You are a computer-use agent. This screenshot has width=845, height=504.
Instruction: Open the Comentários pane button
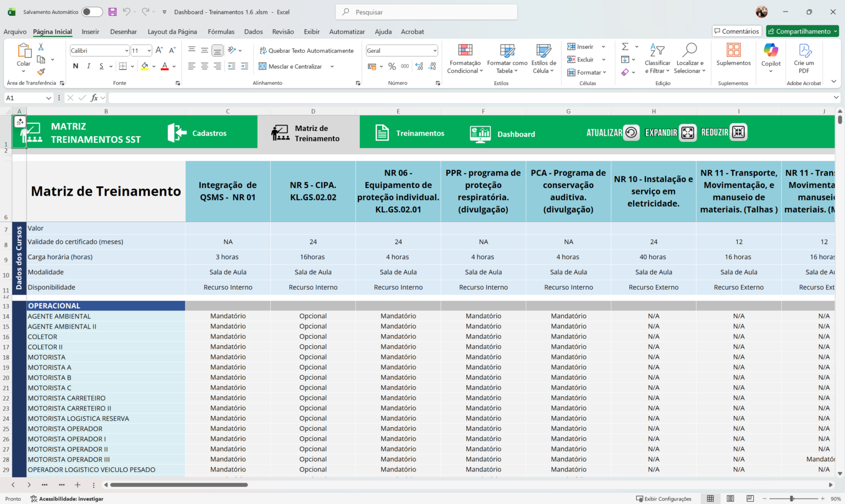click(737, 31)
